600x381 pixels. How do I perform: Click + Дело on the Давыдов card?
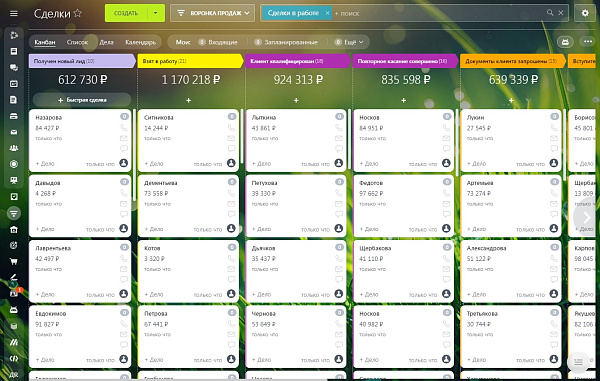45,229
